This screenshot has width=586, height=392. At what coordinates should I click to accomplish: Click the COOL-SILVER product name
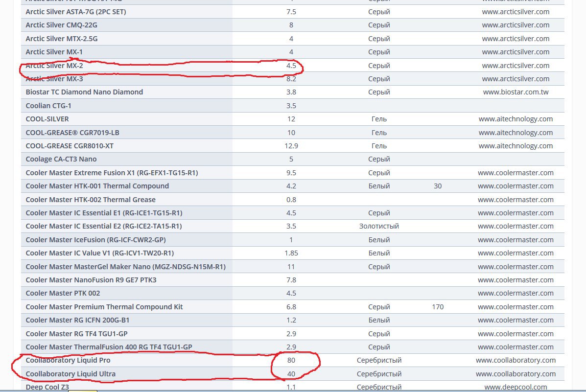coord(47,119)
